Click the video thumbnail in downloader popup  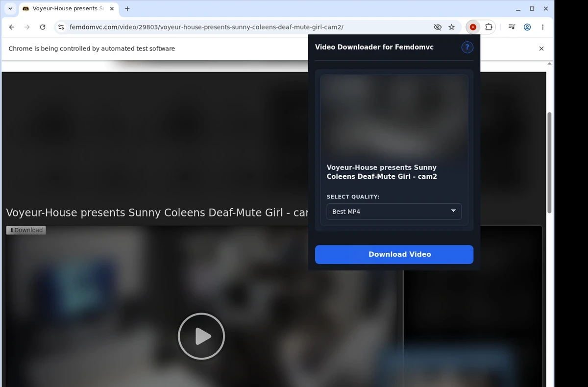pos(394,117)
